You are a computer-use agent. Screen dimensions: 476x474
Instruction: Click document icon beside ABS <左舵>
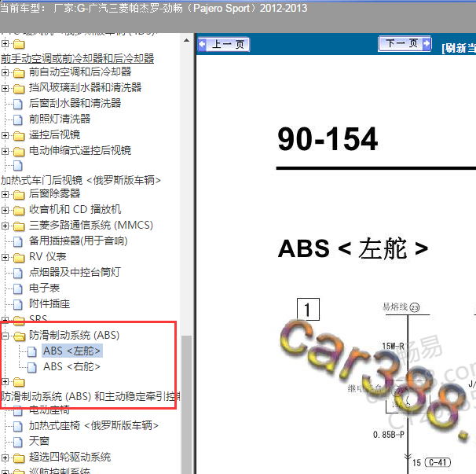[32, 352]
